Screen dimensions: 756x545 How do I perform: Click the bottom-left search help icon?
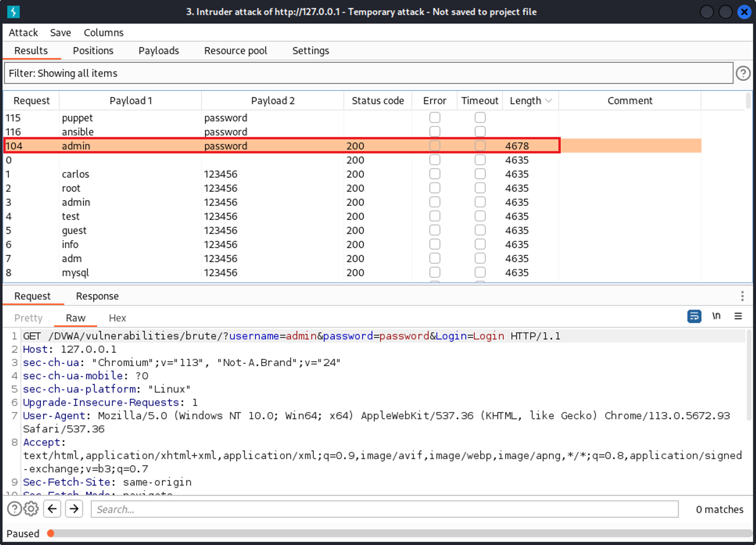tap(14, 509)
